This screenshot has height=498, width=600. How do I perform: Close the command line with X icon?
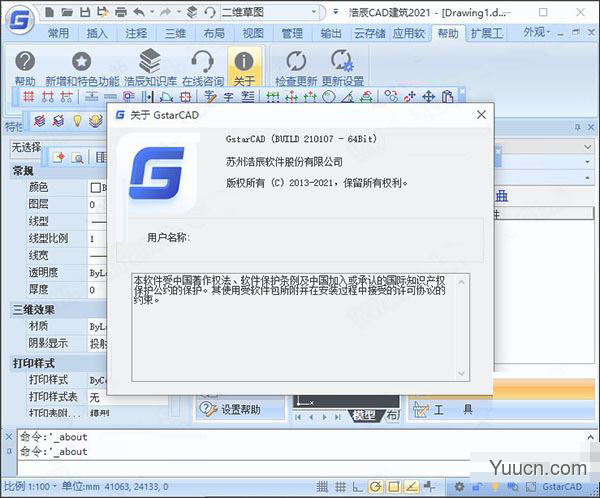click(9, 437)
